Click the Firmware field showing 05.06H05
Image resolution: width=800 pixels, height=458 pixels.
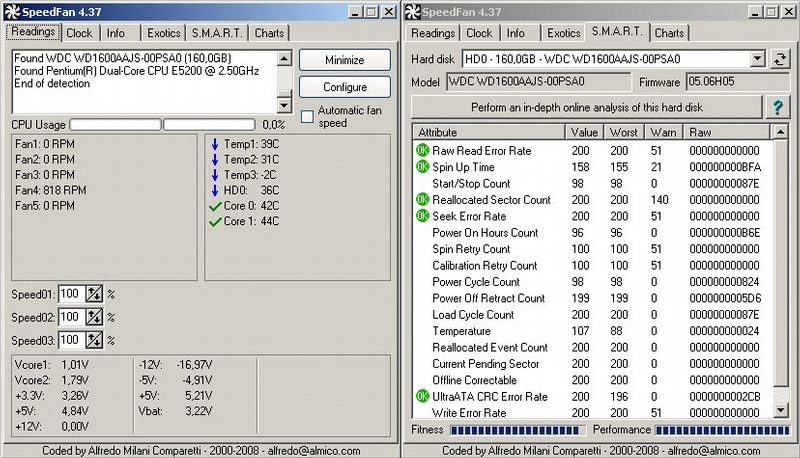point(738,82)
